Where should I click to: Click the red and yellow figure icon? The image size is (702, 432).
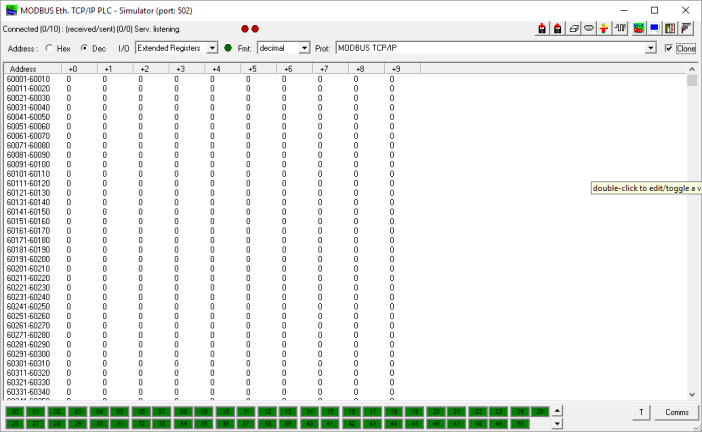604,29
